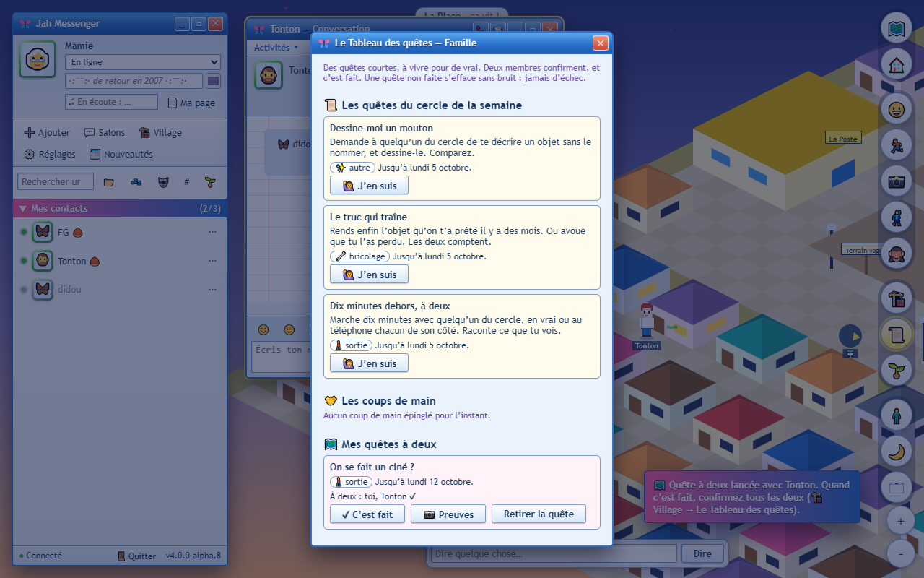Open Salons in Jah Messenger
924x578 pixels.
tap(105, 133)
